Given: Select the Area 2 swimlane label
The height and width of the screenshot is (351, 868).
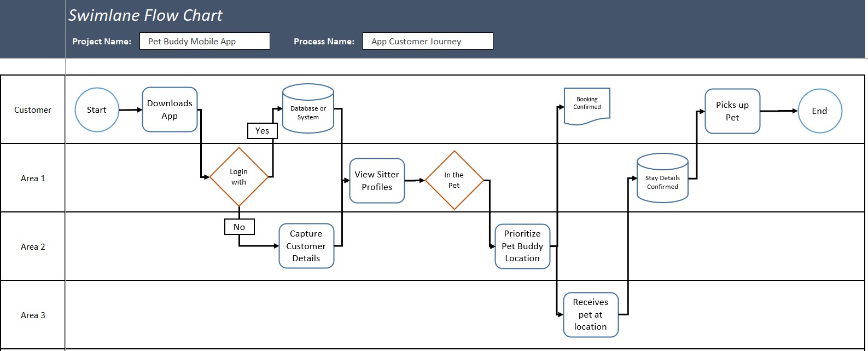Looking at the screenshot, I should coord(33,247).
